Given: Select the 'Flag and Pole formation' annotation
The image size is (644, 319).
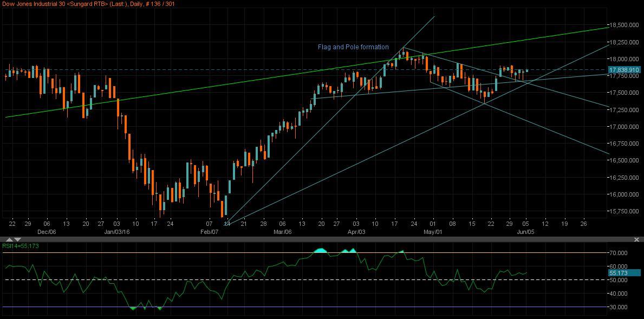Looking at the screenshot, I should (353, 47).
